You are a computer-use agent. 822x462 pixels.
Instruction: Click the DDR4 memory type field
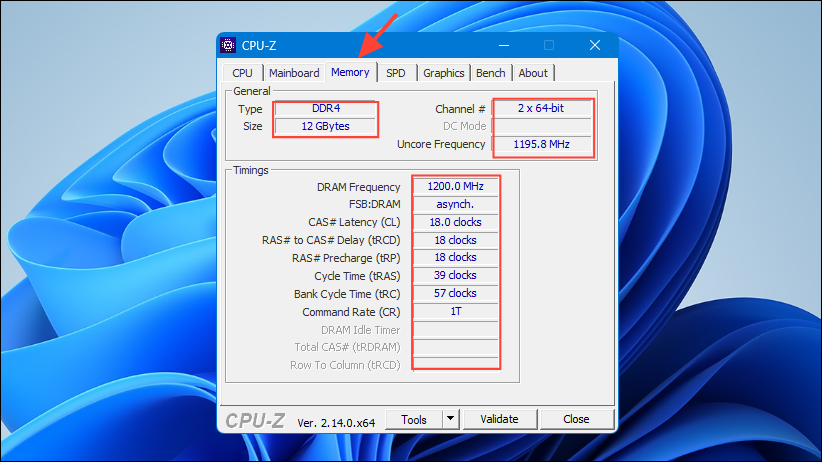[x=326, y=109]
